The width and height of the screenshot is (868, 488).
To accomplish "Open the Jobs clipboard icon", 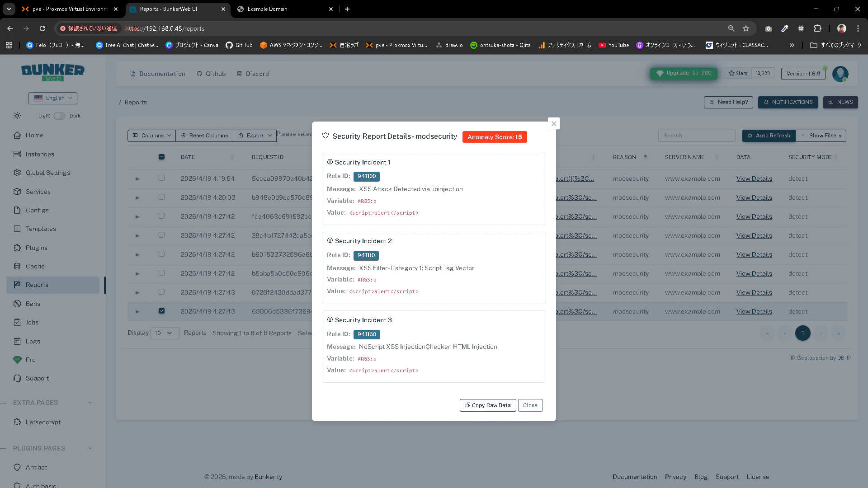I will pos(17,322).
